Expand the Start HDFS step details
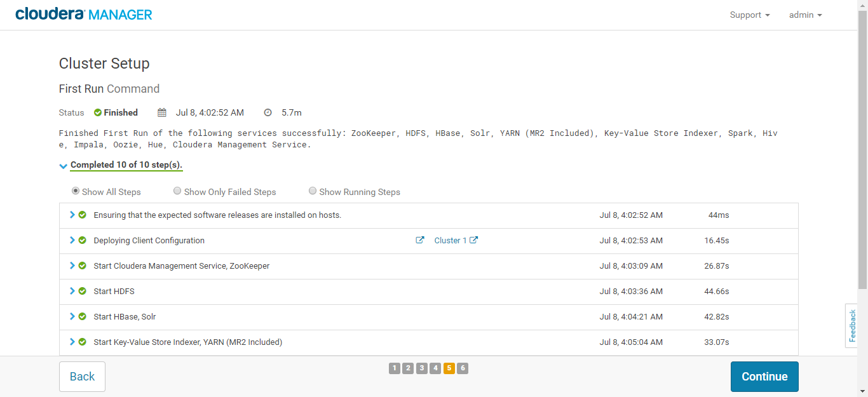The image size is (868, 397). [x=71, y=291]
